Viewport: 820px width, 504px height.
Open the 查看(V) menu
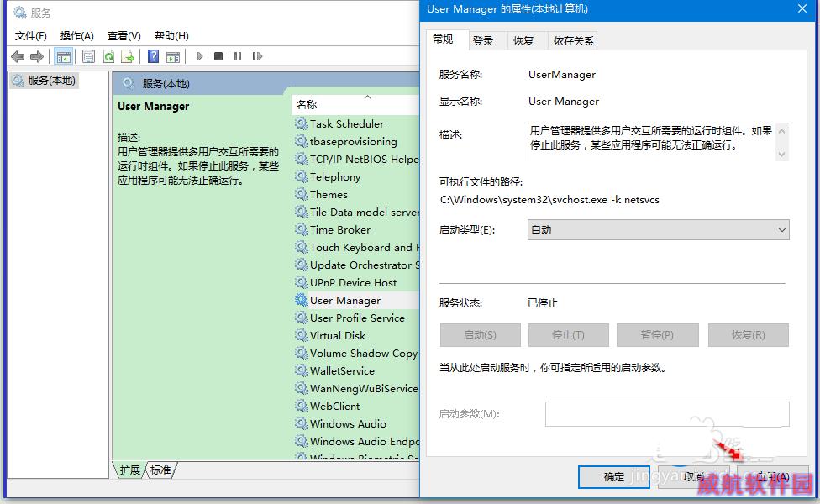tap(124, 35)
